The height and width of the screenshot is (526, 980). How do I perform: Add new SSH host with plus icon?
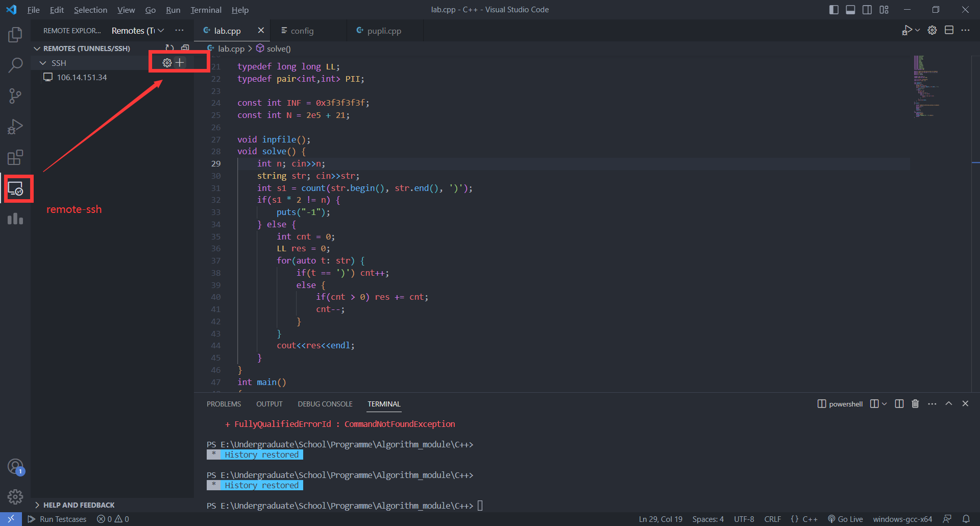(x=180, y=63)
